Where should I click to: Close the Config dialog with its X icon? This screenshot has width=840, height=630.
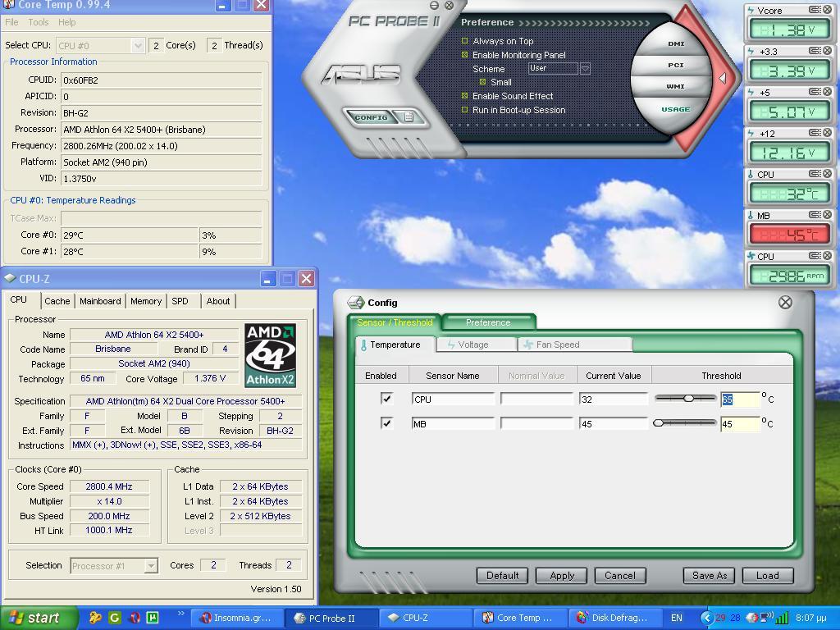coord(785,302)
